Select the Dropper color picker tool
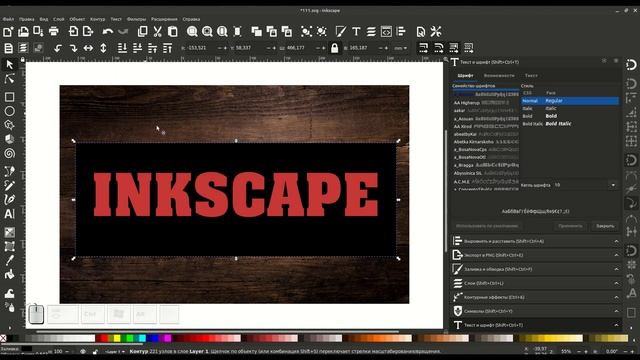 (x=9, y=260)
